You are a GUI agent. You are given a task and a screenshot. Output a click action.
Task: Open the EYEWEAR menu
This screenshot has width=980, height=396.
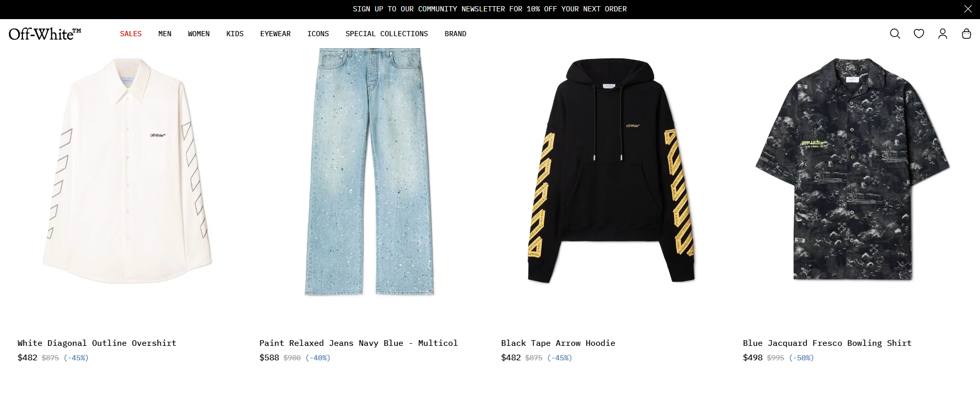(275, 34)
